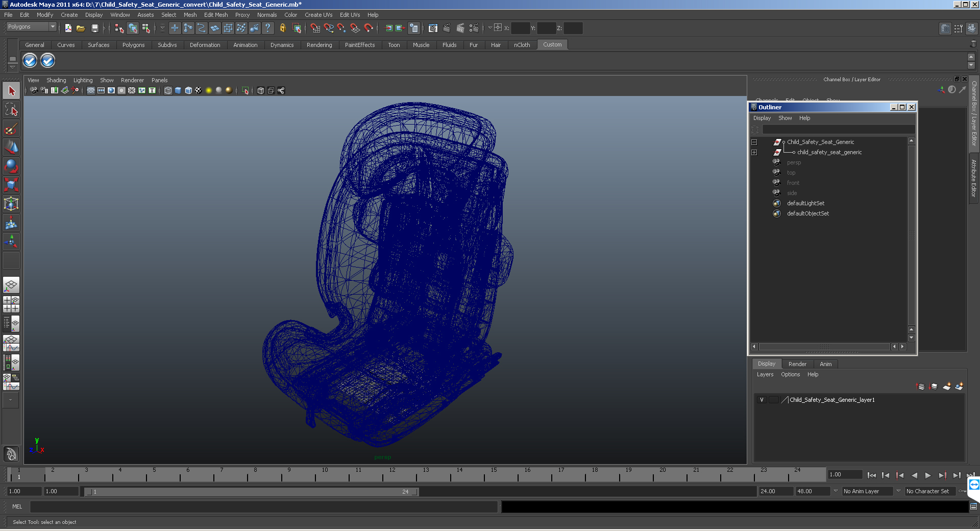
Task: Toggle the Isolate Select icon in the panel toolbar
Action: click(x=245, y=90)
